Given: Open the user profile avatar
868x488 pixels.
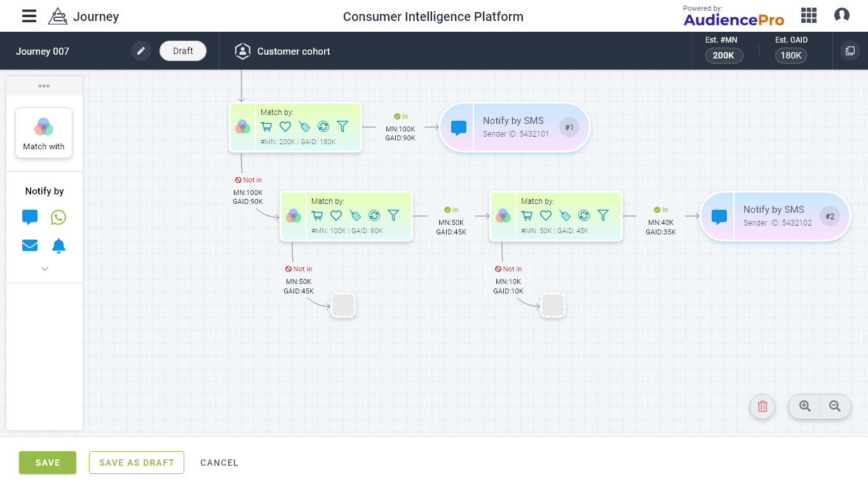Looking at the screenshot, I should pyautogui.click(x=842, y=15).
